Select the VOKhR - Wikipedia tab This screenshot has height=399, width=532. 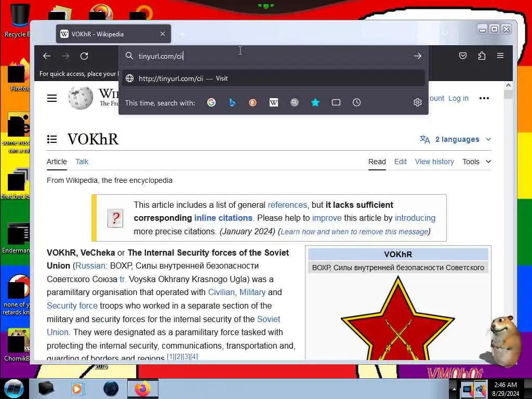113,34
